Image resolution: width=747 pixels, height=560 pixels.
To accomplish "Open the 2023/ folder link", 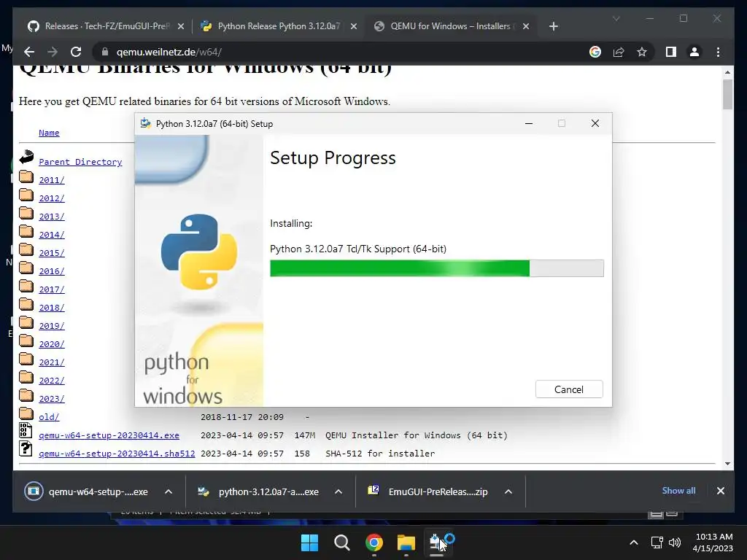I will (x=52, y=399).
